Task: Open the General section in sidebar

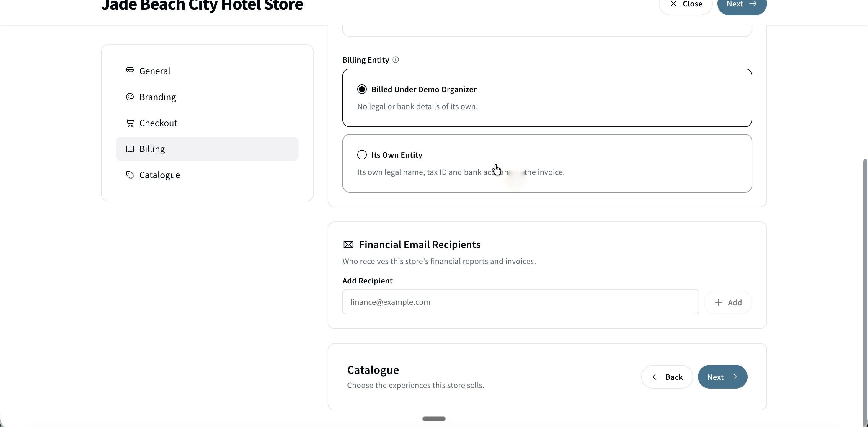Action: tap(207, 71)
